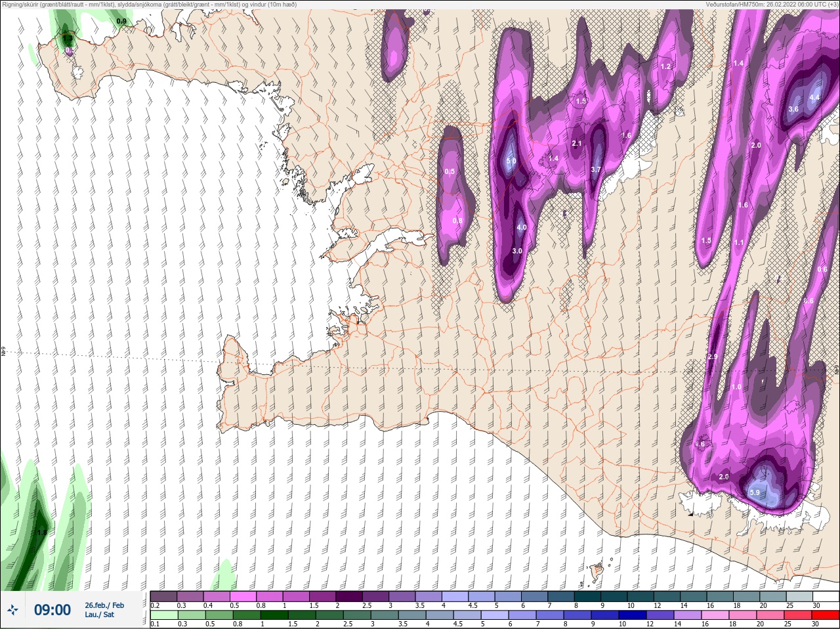Screen dimensions: 840x629
Task: Click the 2.9 precipitation value on map
Action: [713, 357]
